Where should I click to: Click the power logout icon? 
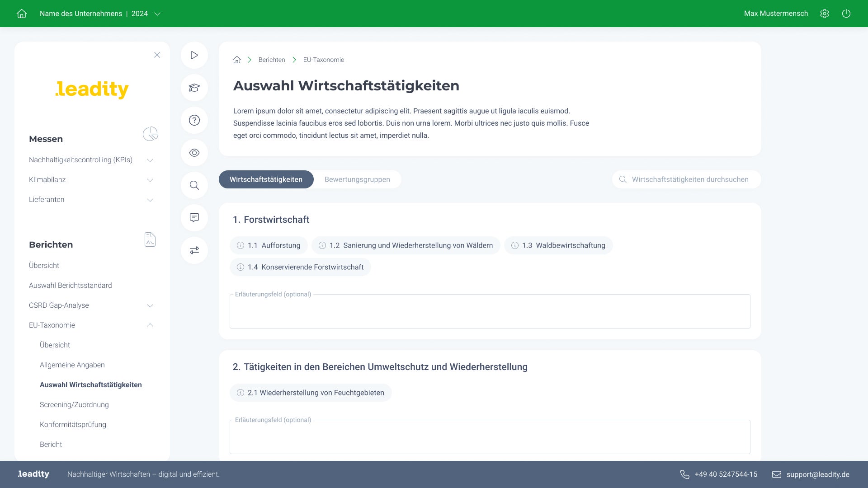[846, 14]
